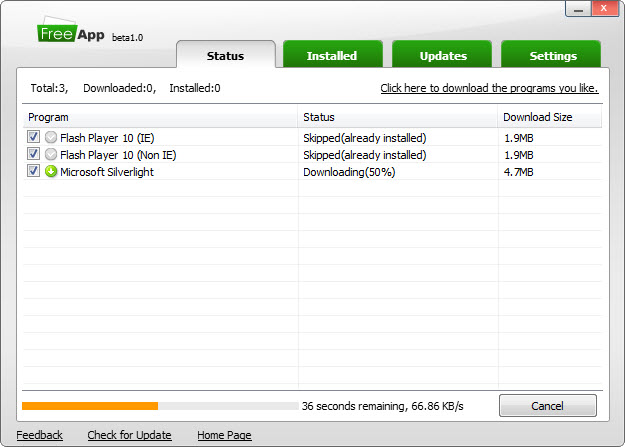The height and width of the screenshot is (447, 625).
Task: Select the Flash Player 10 (Non IE) name
Action: [118, 155]
